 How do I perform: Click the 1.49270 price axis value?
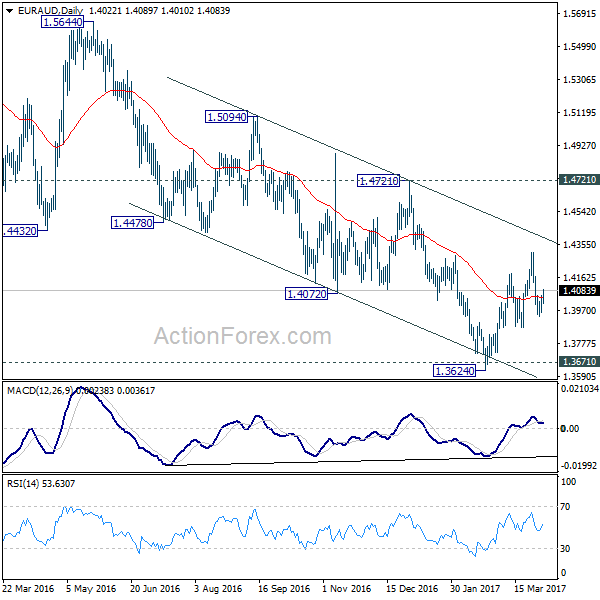tap(579, 146)
